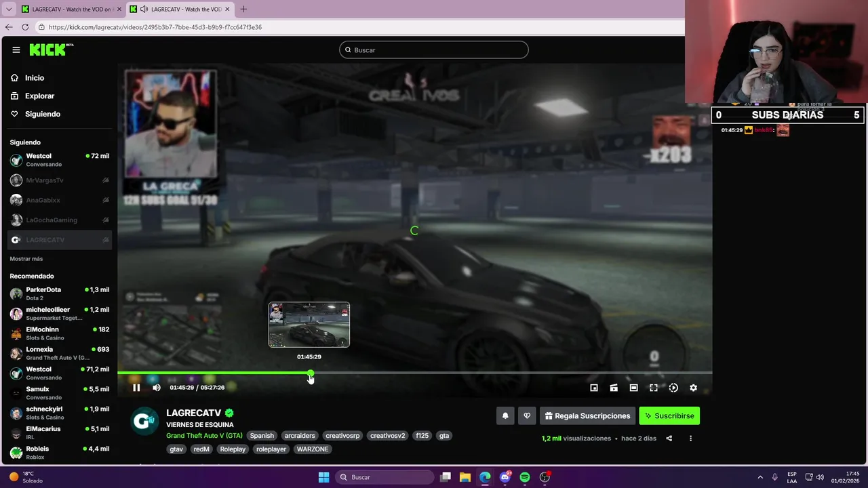Viewport: 868px width, 488px height.
Task: Show hidden icons in the system tray
Action: coord(759,477)
